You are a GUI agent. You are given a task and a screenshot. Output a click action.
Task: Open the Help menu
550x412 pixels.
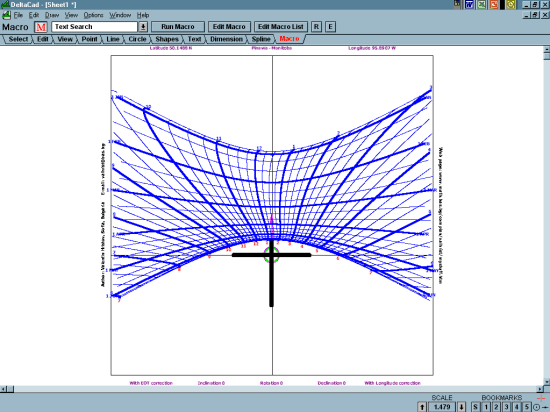tap(143, 15)
